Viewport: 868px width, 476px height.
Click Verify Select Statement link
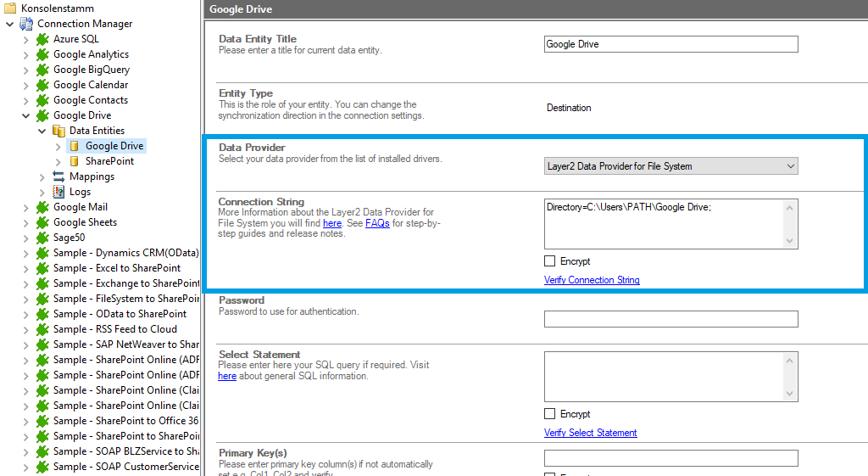(591, 433)
